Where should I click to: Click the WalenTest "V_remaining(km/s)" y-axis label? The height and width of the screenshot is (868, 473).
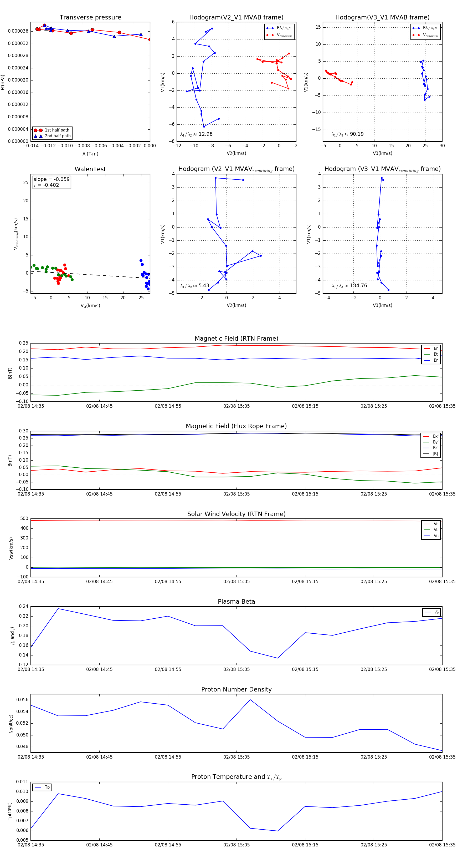coord(16,234)
